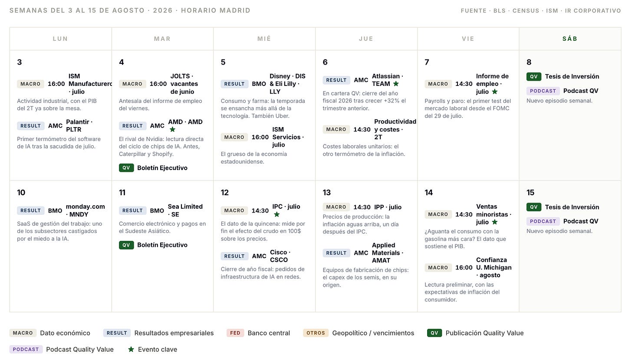The height and width of the screenshot is (364, 632).
Task: Open the ISM Manufacturero · julio event
Action: click(x=90, y=84)
